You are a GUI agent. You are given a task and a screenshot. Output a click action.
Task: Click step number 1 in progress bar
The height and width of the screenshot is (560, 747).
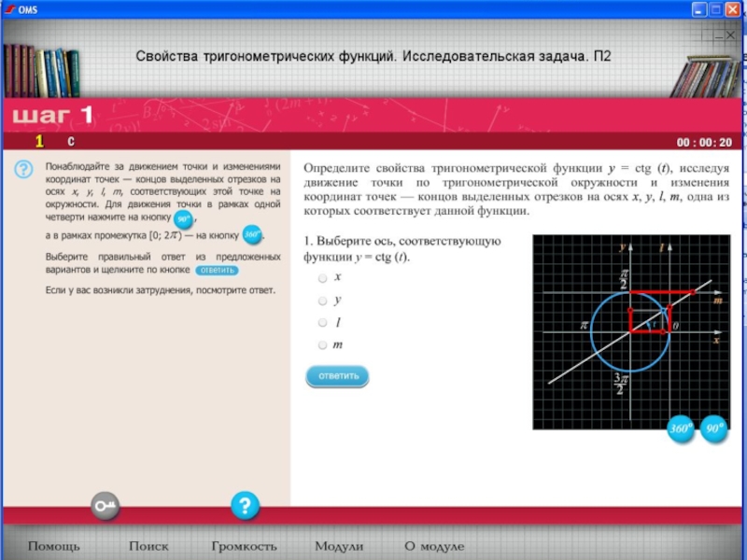(39, 141)
